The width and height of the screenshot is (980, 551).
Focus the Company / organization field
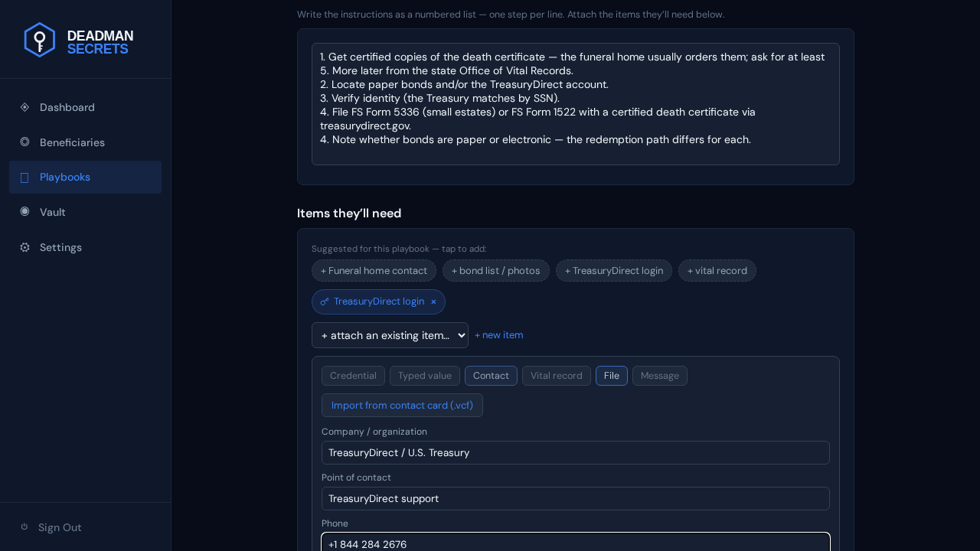576,452
